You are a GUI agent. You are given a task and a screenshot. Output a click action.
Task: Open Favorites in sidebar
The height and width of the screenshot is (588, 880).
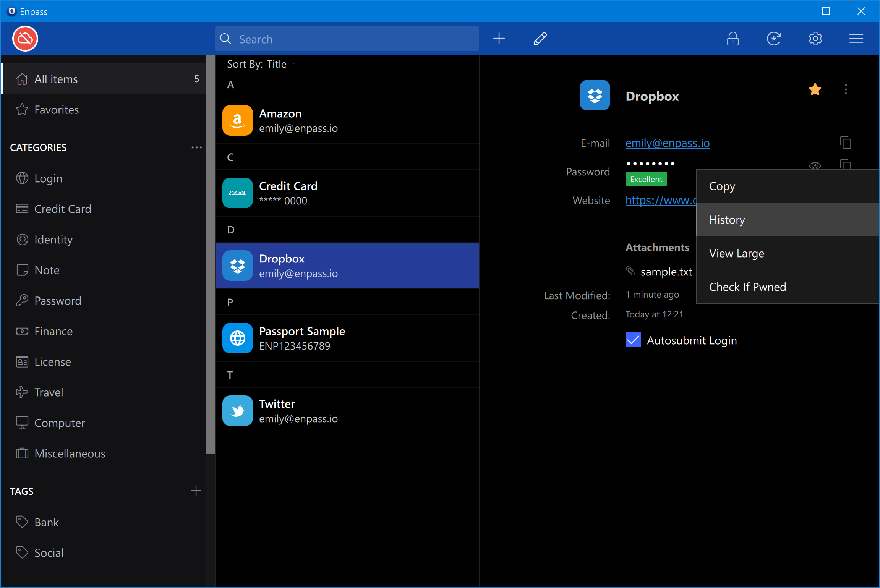(103, 110)
